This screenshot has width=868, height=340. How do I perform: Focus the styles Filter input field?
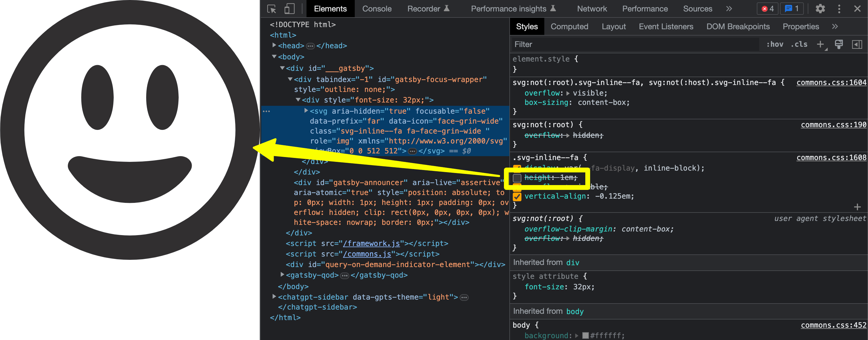(636, 45)
